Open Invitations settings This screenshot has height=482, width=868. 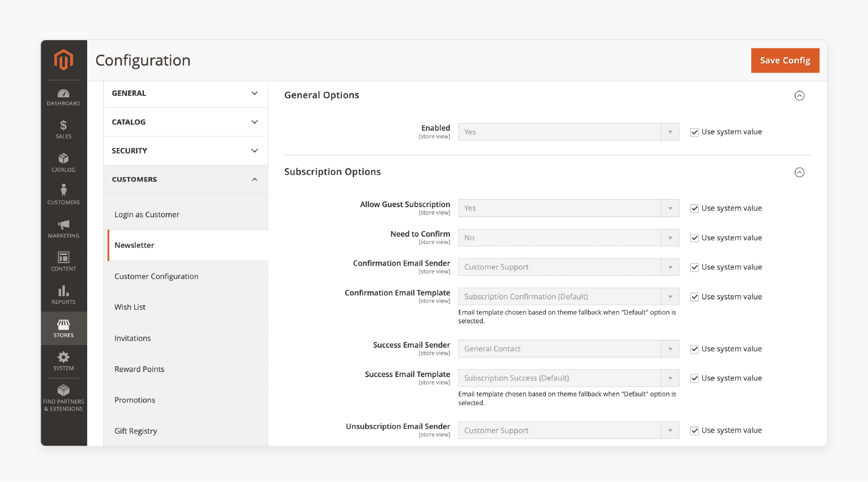[132, 338]
